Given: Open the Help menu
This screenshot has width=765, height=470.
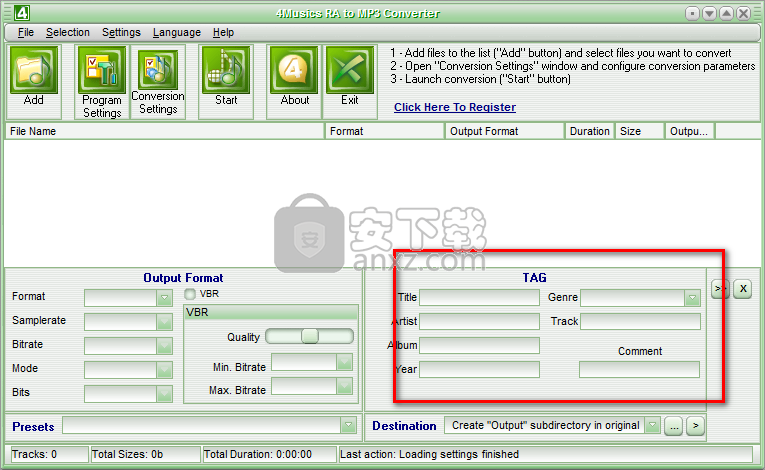Looking at the screenshot, I should (x=223, y=32).
